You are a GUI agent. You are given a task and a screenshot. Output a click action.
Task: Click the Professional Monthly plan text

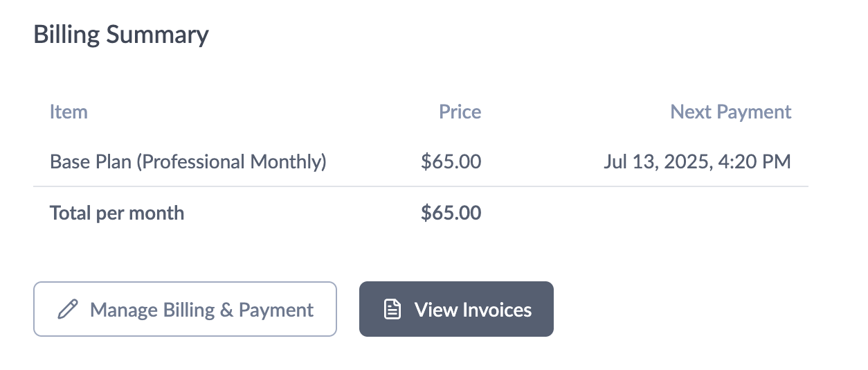pos(230,162)
